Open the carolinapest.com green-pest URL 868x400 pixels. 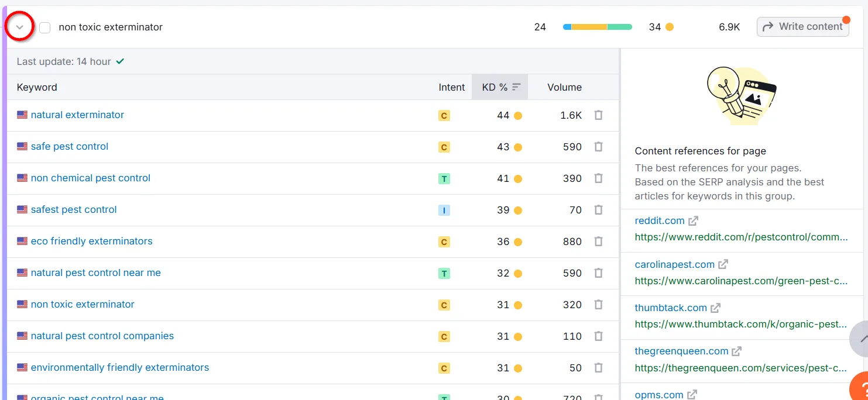tap(742, 281)
